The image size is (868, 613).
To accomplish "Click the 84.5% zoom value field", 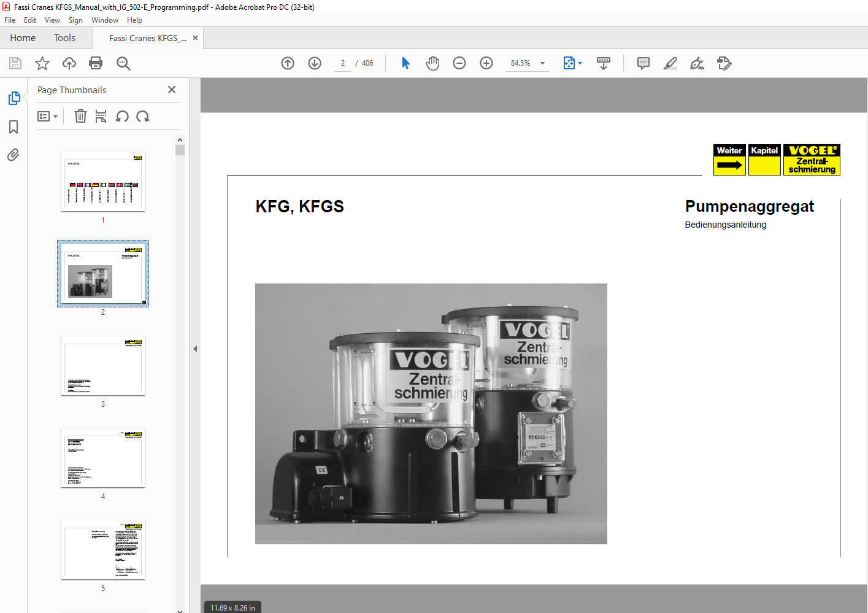I will click(x=521, y=63).
